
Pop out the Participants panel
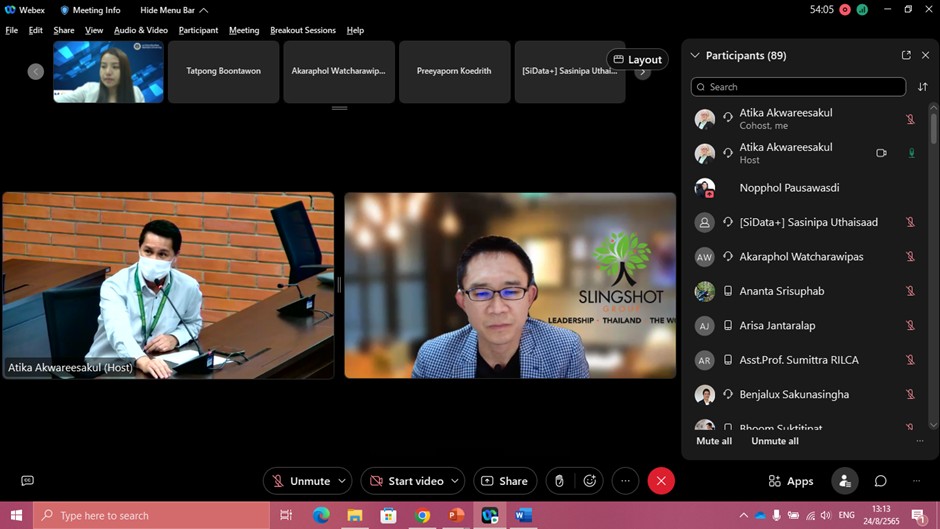906,55
